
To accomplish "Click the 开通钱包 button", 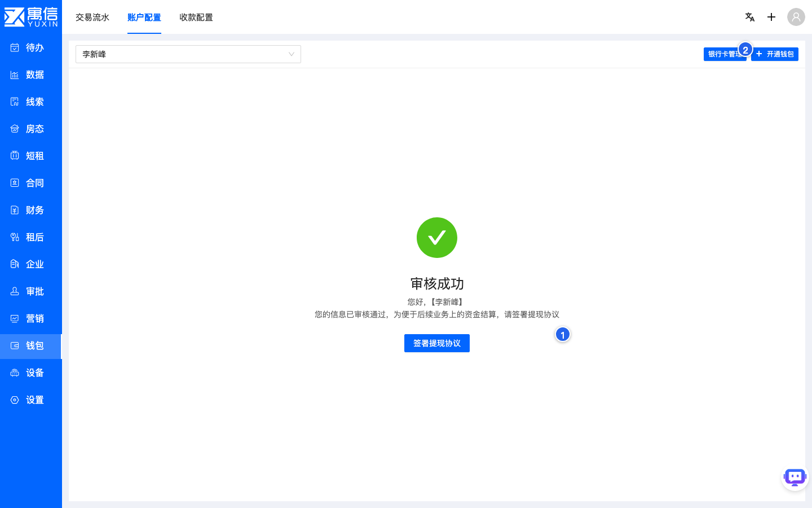I will [x=775, y=54].
